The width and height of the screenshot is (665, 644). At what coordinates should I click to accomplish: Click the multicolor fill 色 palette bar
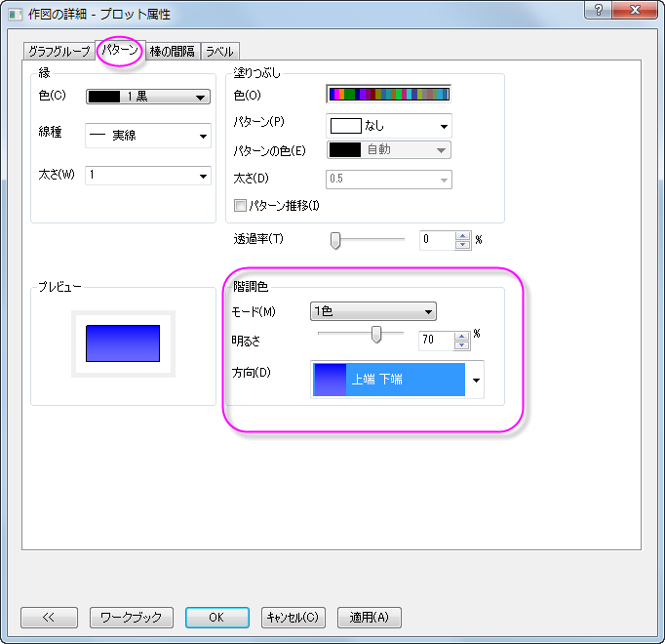[x=389, y=94]
